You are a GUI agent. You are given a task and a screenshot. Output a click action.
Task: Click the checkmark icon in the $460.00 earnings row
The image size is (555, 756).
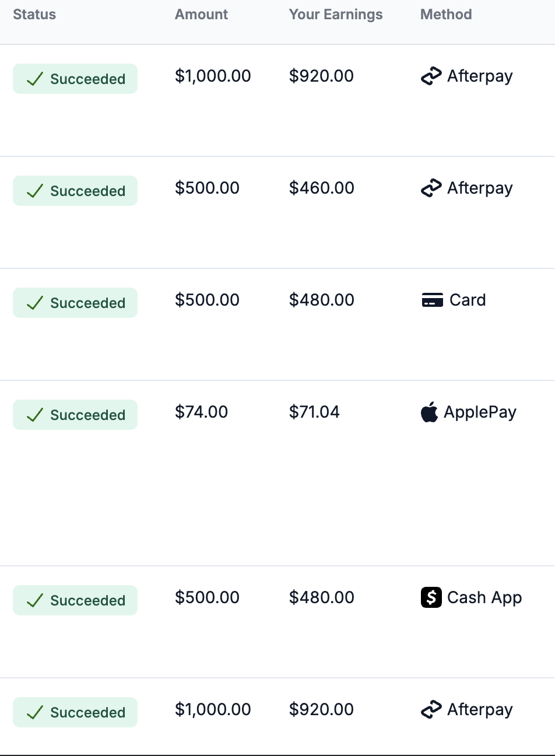(35, 191)
